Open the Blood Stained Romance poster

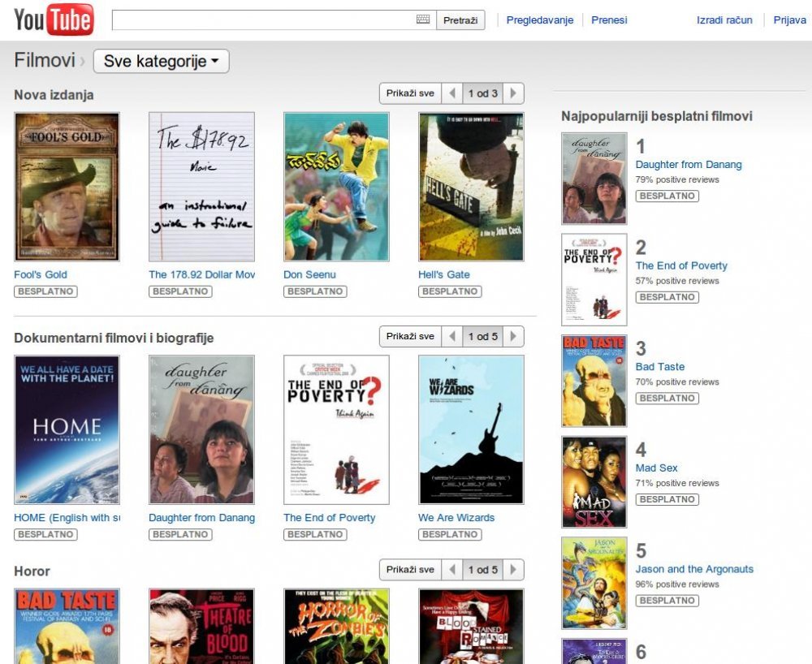(471, 626)
